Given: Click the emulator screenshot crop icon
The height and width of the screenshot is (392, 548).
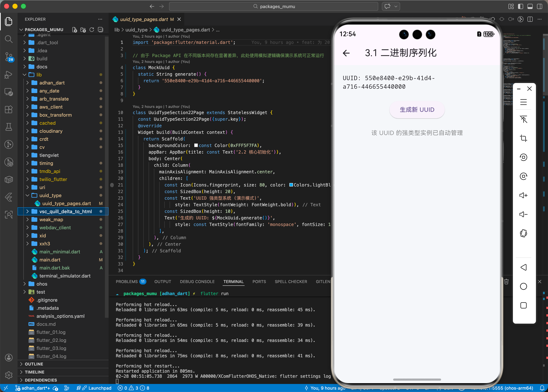Looking at the screenshot, I should 523,138.
